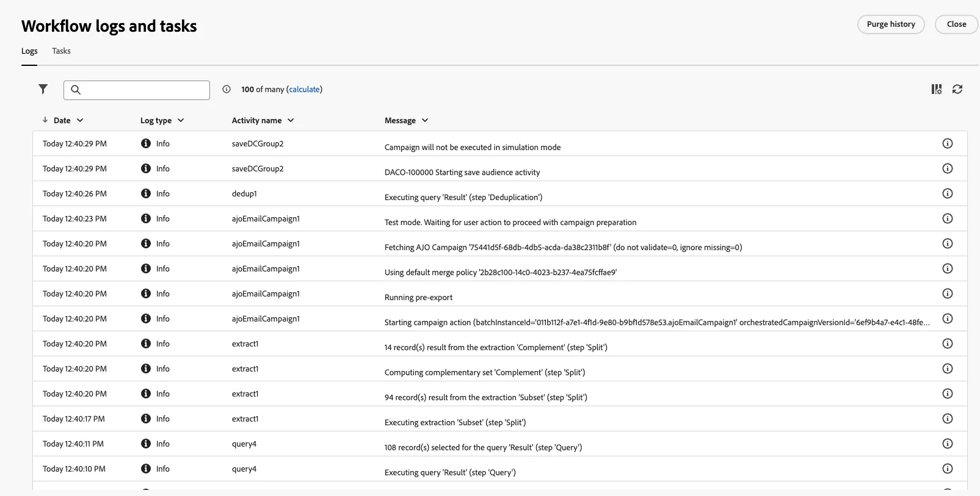This screenshot has height=496, width=980.
Task: Open details for 'Starting campaign action' log
Action: [948, 318]
